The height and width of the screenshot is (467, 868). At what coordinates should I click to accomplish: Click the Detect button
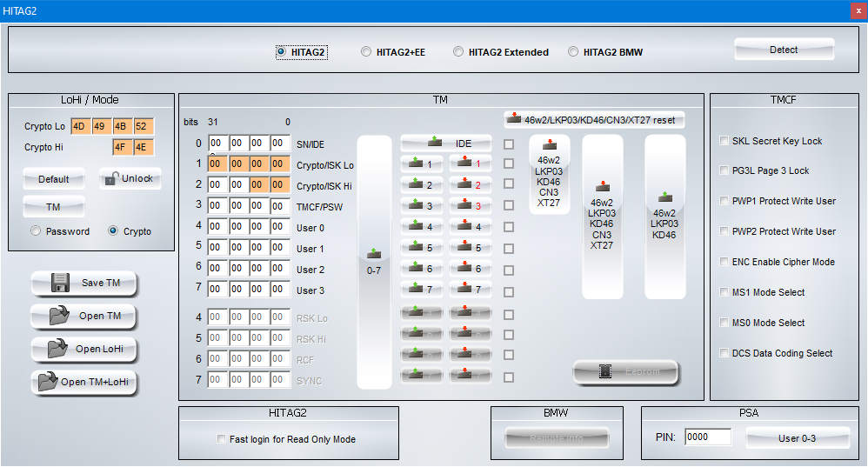pos(784,50)
